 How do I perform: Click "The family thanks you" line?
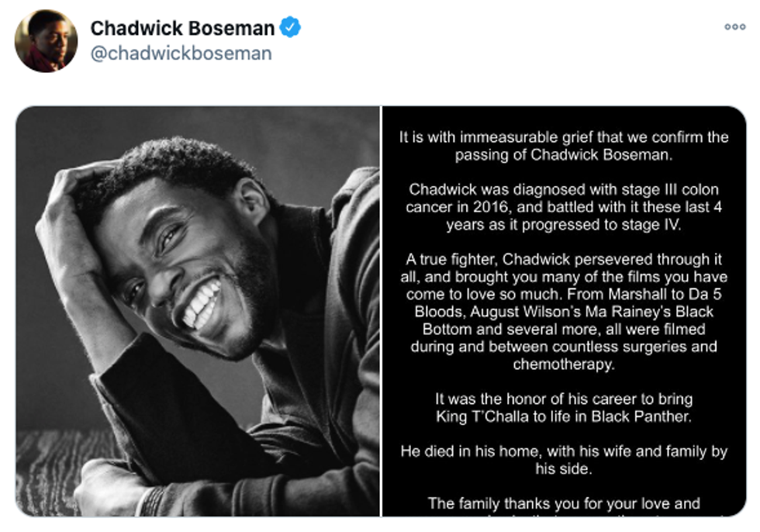pyautogui.click(x=564, y=503)
